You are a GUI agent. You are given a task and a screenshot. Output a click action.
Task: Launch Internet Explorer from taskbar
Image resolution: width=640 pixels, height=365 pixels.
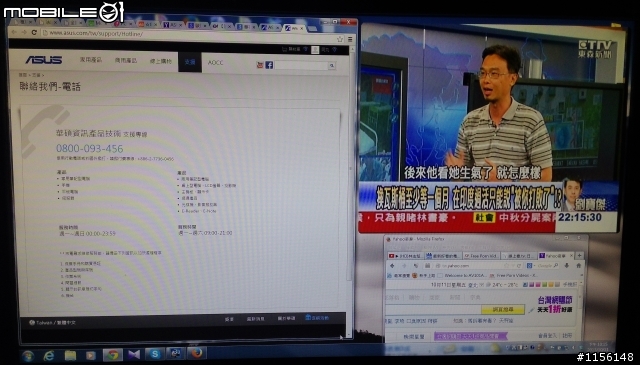click(x=49, y=356)
